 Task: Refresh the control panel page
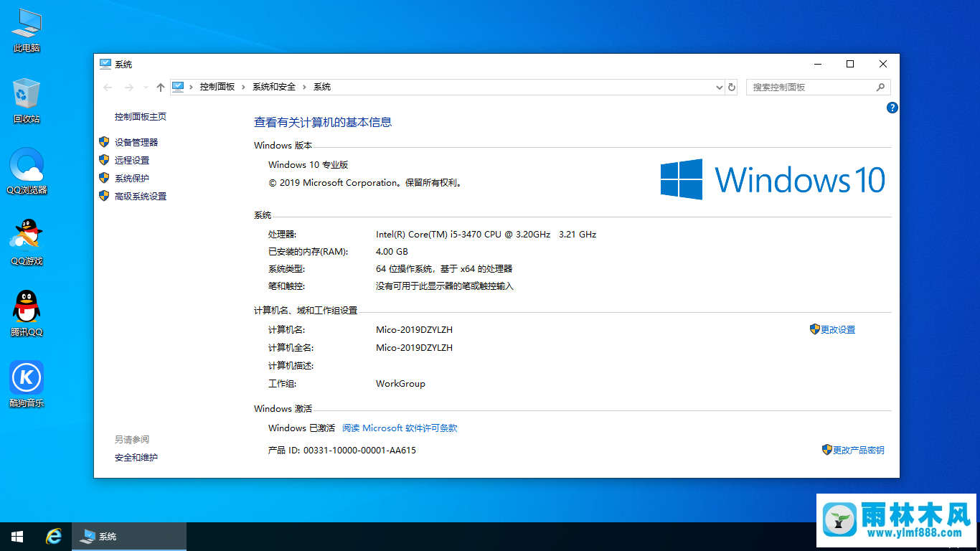[732, 87]
